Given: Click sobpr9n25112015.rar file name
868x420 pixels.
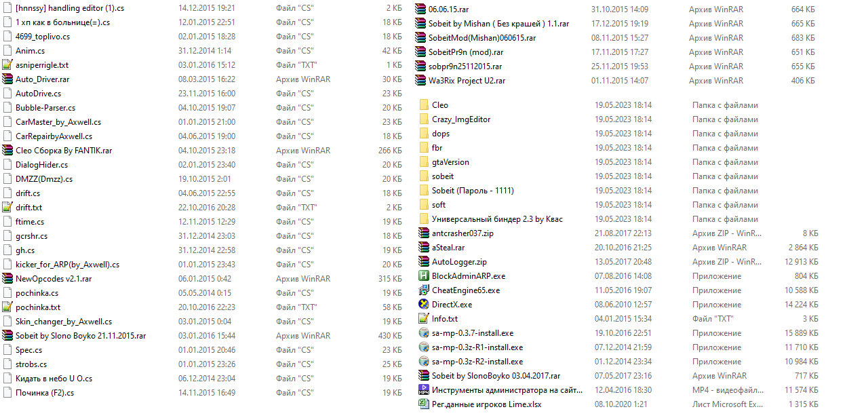Looking at the screenshot, I should (465, 66).
